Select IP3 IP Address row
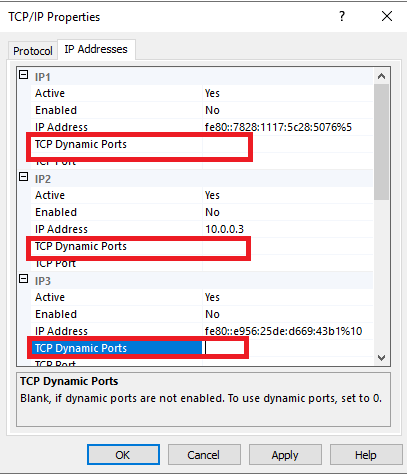 [x=202, y=331]
